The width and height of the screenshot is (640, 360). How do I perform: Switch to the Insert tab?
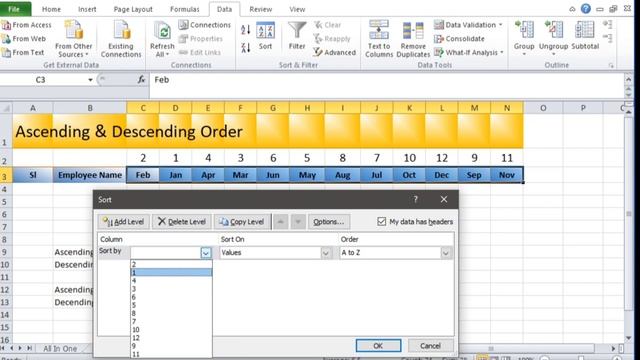click(87, 9)
